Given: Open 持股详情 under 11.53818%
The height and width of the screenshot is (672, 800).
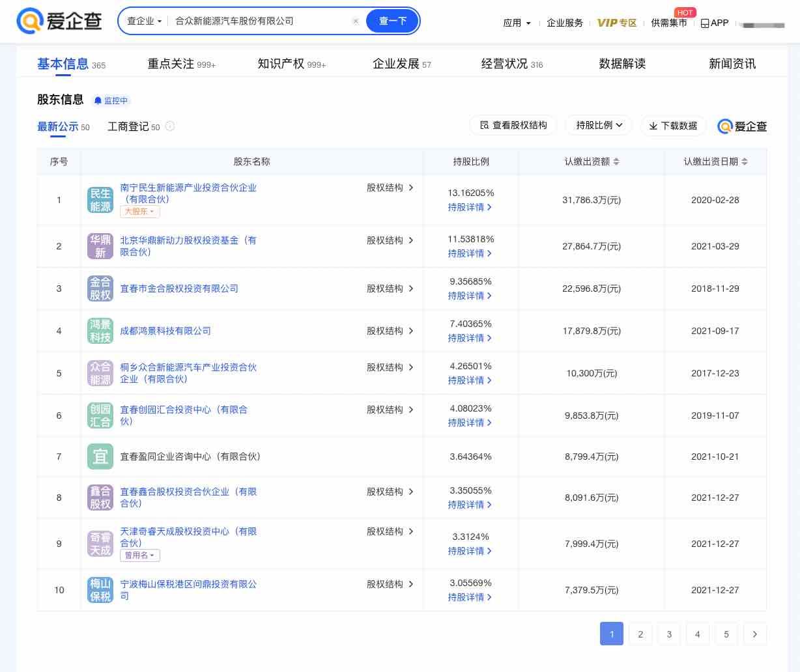Looking at the screenshot, I should point(470,253).
